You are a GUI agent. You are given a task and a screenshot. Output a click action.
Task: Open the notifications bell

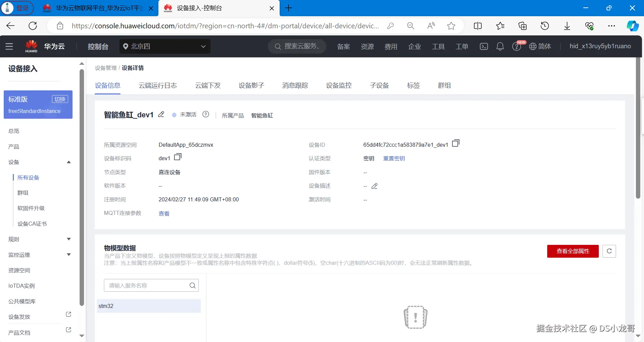pyautogui.click(x=500, y=47)
